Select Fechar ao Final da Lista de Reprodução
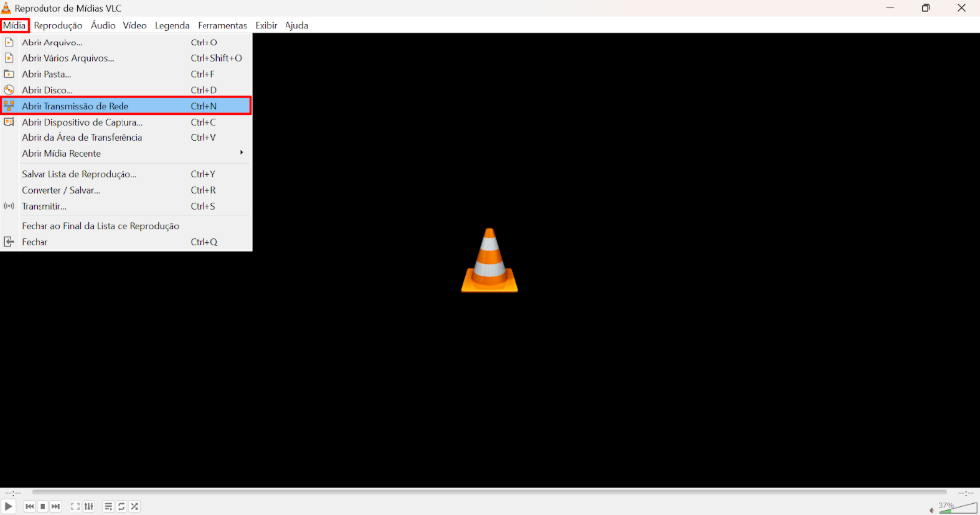Image resolution: width=980 pixels, height=515 pixels. pos(126,226)
